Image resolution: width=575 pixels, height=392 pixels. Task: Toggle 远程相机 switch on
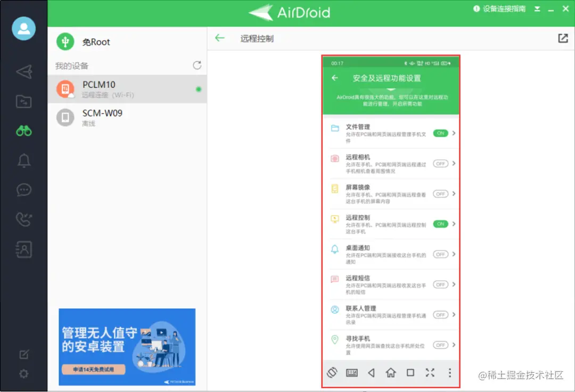click(x=440, y=163)
